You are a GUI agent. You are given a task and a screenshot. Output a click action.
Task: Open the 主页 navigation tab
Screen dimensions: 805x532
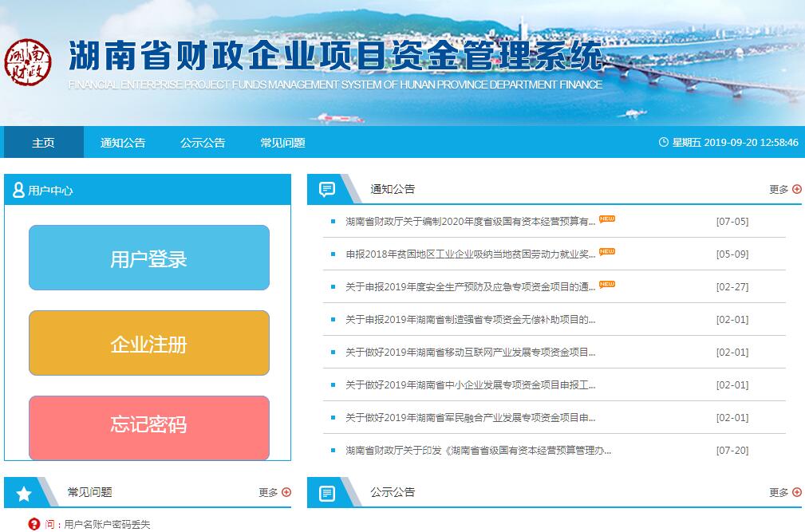pos(43,143)
